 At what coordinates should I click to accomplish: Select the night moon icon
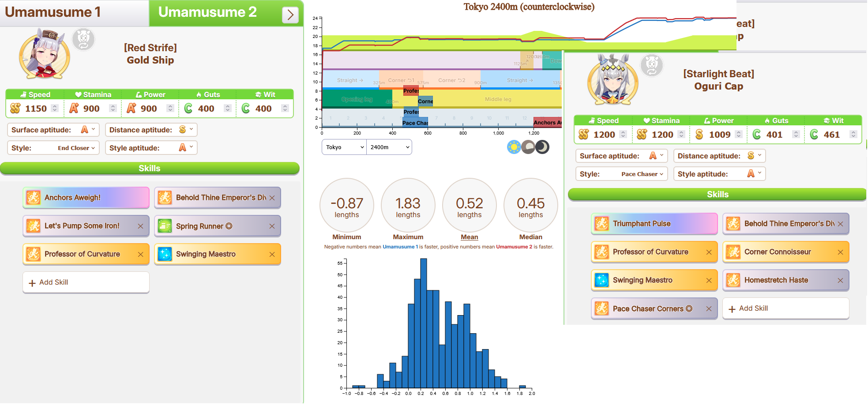(542, 147)
